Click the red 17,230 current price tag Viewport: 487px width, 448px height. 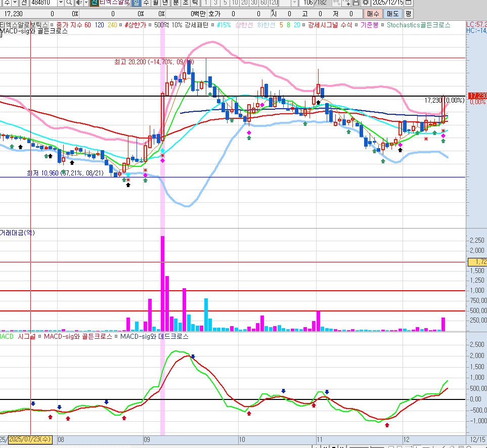click(478, 96)
